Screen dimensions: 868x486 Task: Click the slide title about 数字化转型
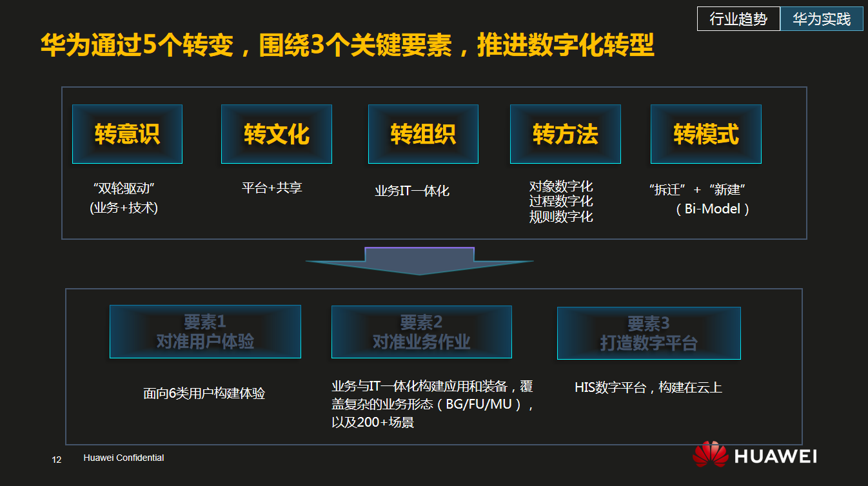(x=348, y=46)
